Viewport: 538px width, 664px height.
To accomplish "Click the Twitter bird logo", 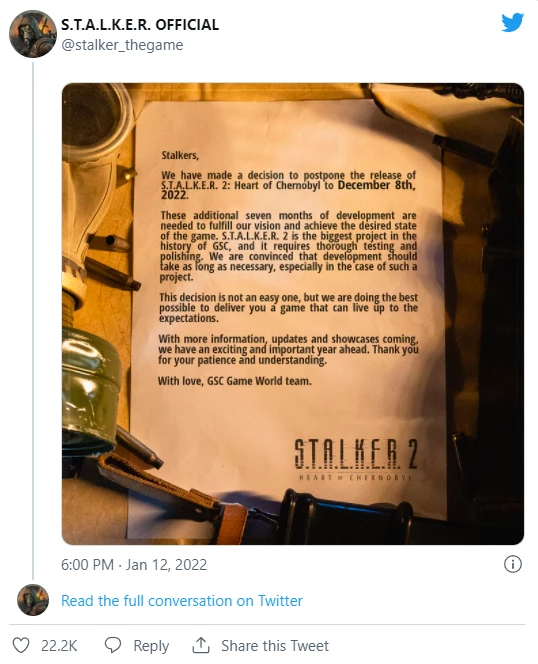I will tap(513, 22).
